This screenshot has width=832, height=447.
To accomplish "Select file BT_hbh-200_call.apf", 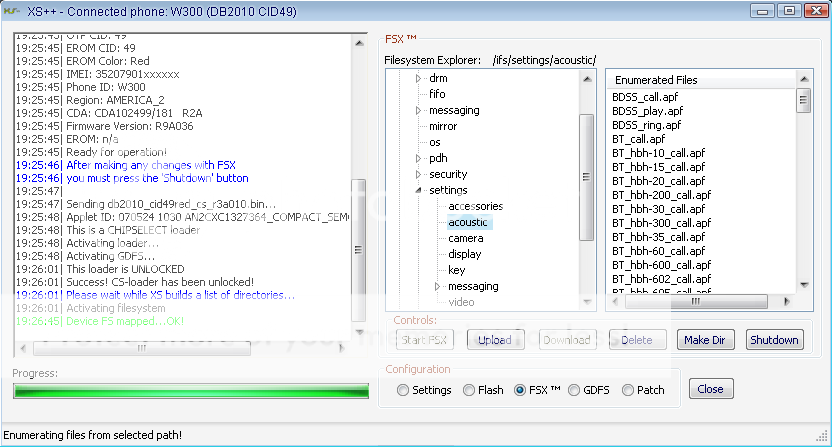I will click(x=662, y=195).
